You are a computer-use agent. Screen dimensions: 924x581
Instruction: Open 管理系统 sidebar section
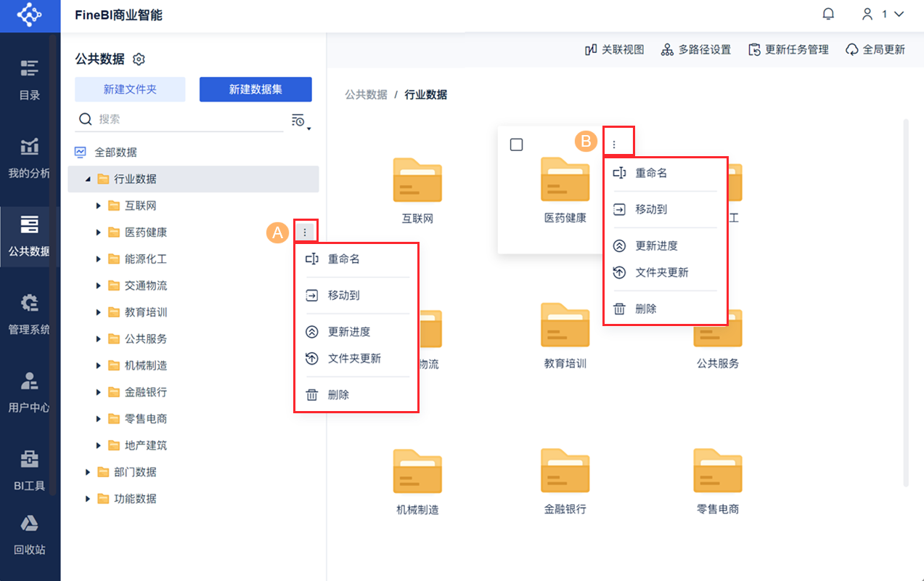point(30,314)
